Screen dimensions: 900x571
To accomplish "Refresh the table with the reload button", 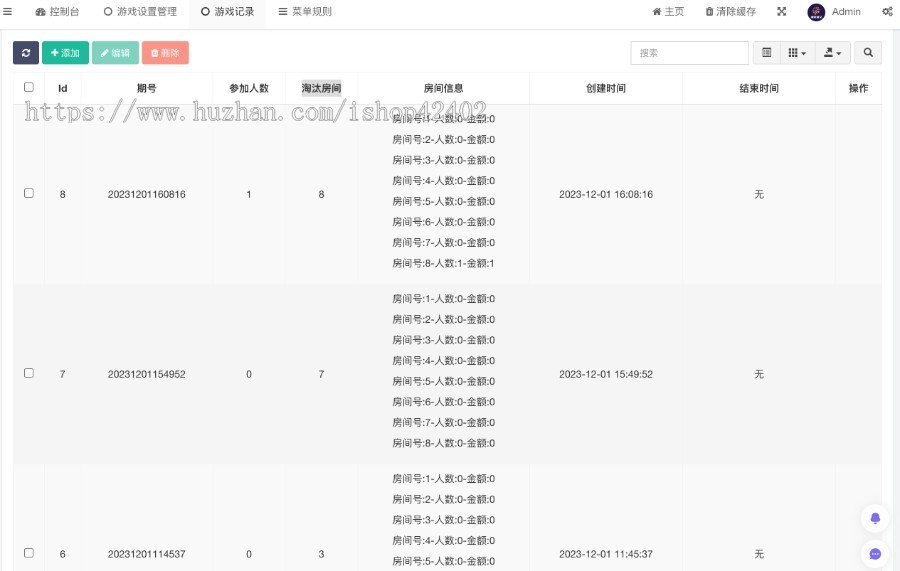I will tap(26, 53).
